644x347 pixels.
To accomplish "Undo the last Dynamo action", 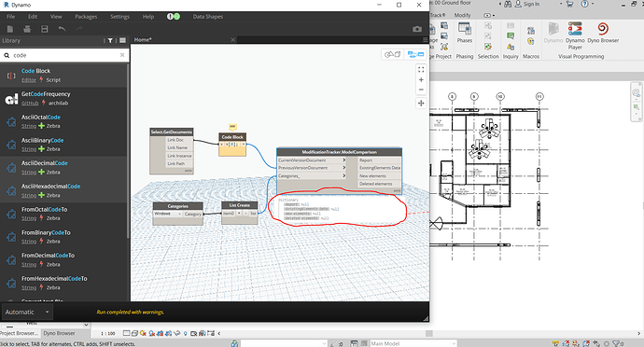I will pyautogui.click(x=62, y=29).
